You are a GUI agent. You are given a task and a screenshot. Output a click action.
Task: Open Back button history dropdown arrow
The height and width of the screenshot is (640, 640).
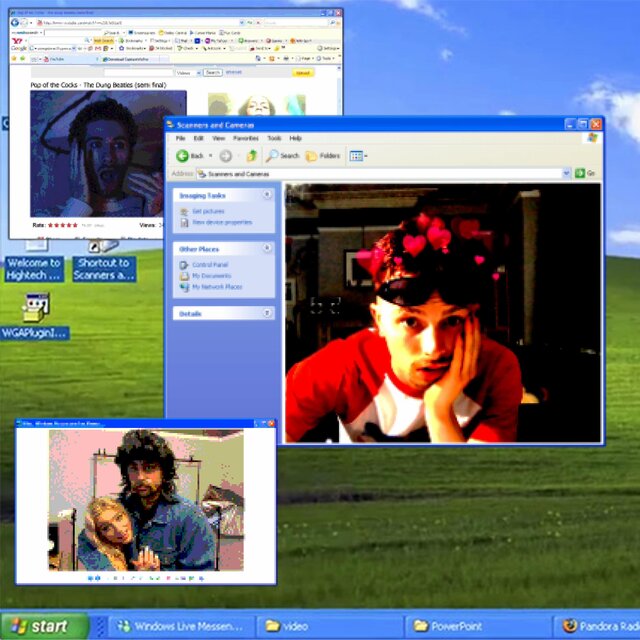[x=211, y=156]
